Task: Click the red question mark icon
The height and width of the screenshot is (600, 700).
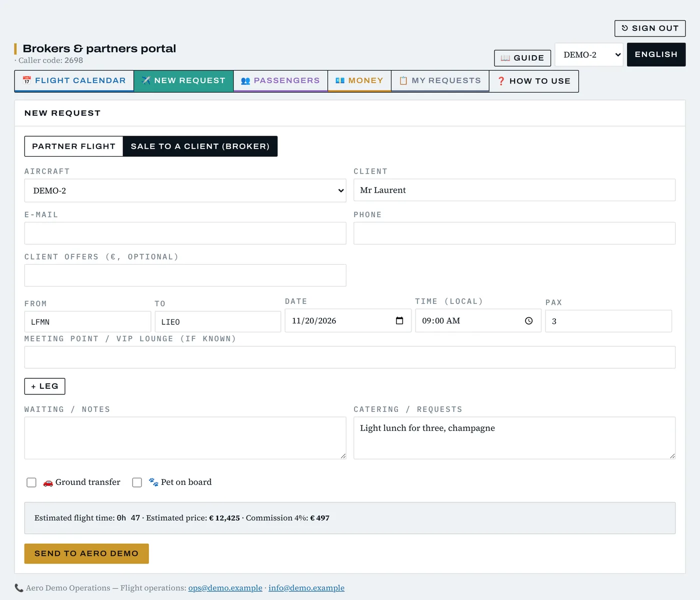Action: pos(501,81)
